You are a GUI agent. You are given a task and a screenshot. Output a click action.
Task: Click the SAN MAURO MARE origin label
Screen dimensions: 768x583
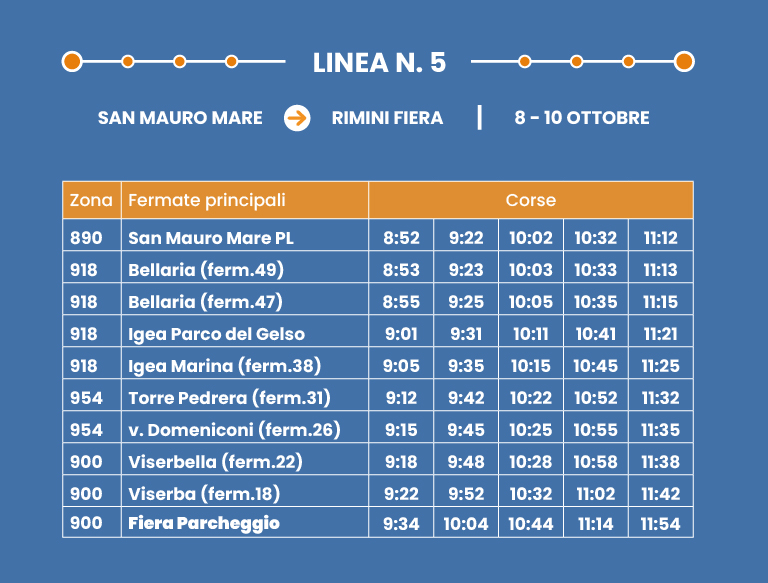[x=180, y=118]
